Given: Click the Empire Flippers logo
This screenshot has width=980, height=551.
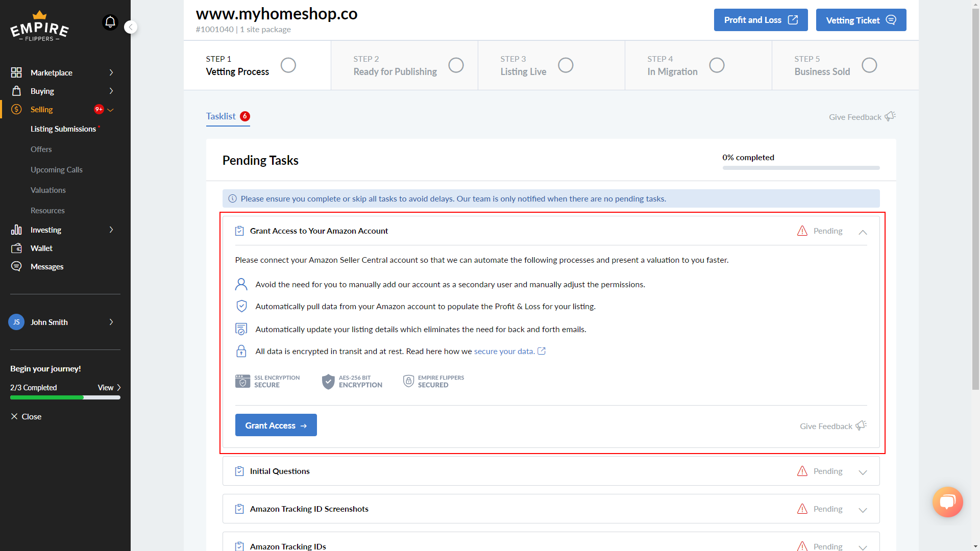Looking at the screenshot, I should coord(40,26).
